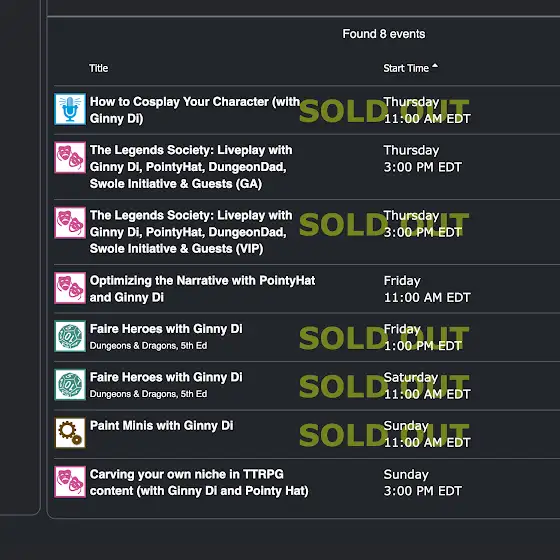Sort events by the Title column header
Image resolution: width=560 pixels, height=560 pixels.
pos(99,68)
